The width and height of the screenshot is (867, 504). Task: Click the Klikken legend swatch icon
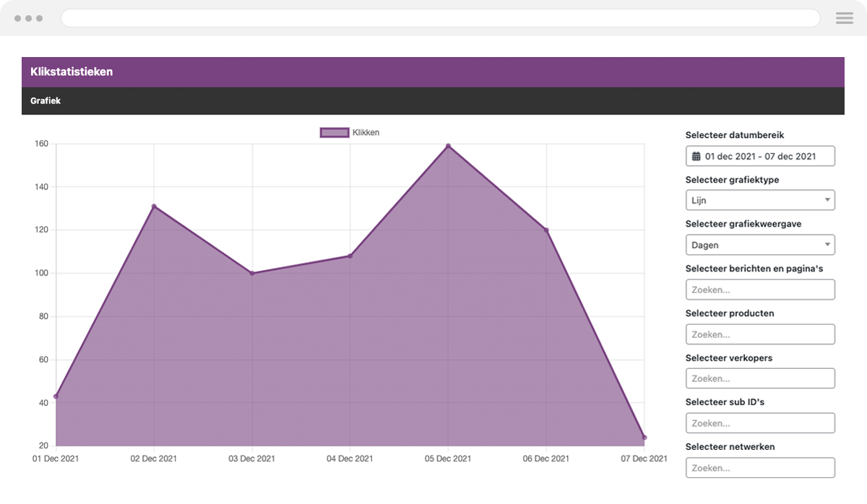coord(334,132)
